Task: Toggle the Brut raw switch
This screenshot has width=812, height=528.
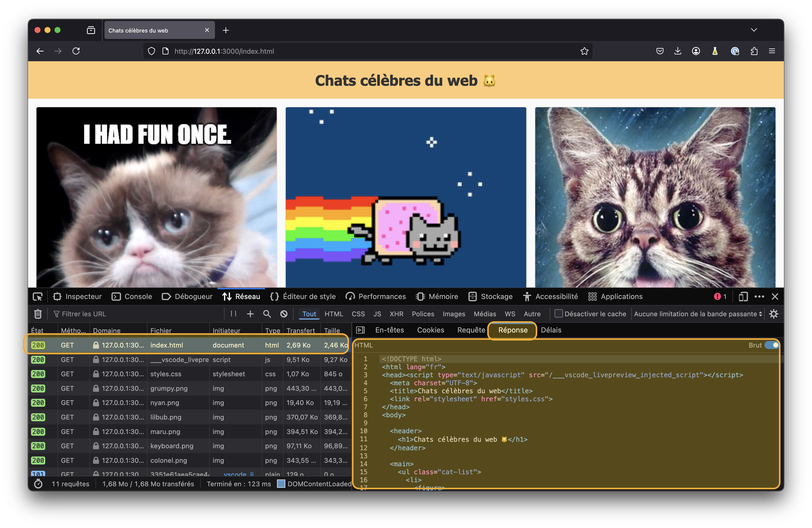Action: [x=771, y=345]
